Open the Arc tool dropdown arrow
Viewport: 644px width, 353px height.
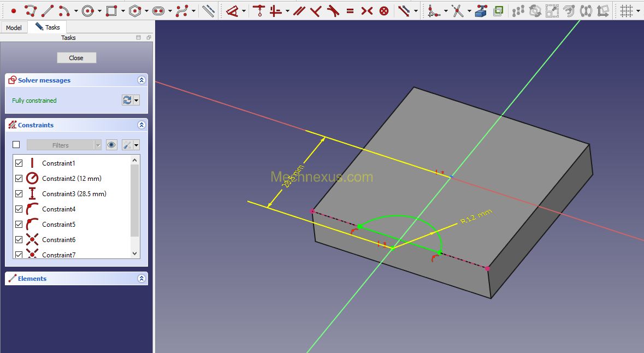(x=76, y=11)
